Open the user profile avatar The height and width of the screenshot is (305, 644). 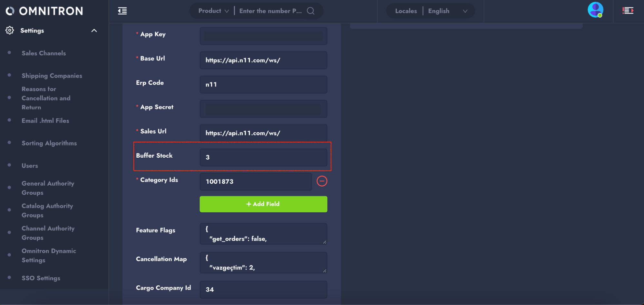tap(595, 10)
